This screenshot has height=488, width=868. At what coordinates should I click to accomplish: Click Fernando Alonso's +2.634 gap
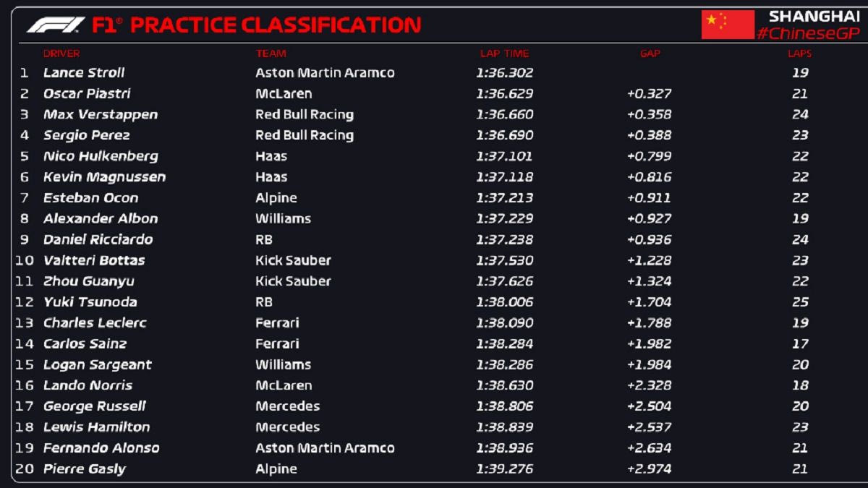point(649,448)
